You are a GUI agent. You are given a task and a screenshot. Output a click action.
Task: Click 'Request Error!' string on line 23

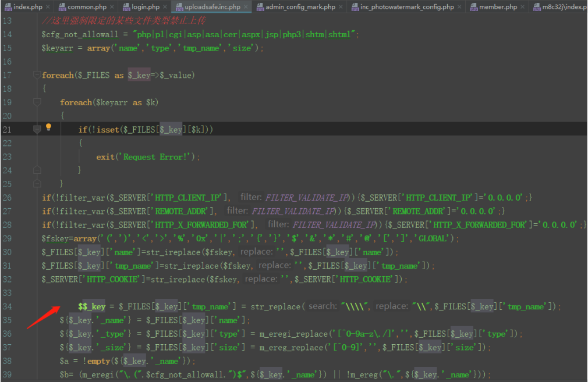(x=154, y=157)
